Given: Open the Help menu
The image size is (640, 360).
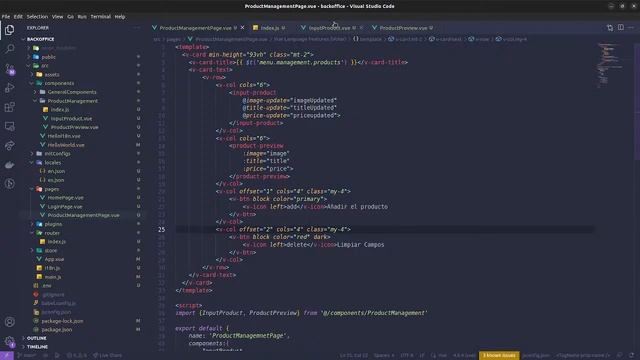Looking at the screenshot, I should [120, 17].
